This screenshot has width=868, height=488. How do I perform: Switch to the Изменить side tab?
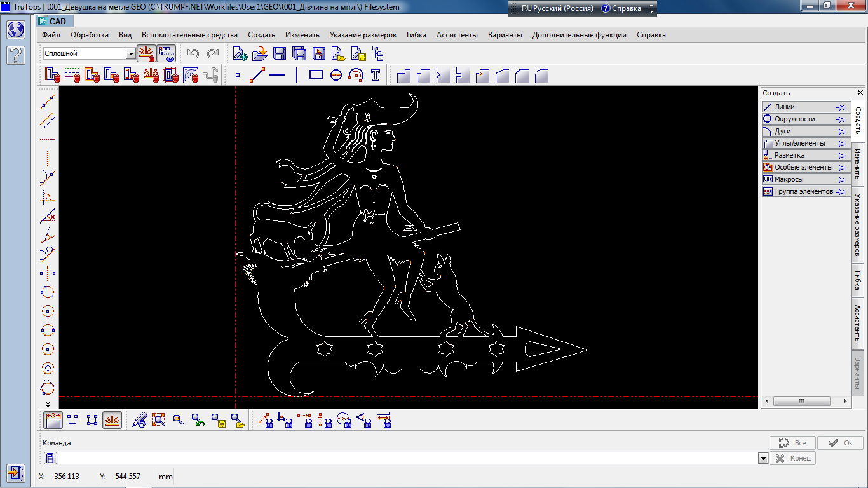(x=857, y=164)
